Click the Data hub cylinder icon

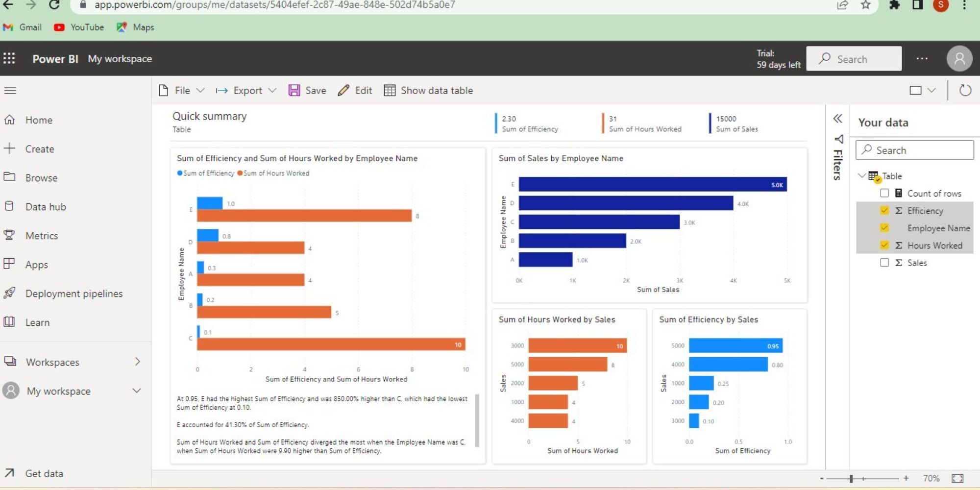9,206
